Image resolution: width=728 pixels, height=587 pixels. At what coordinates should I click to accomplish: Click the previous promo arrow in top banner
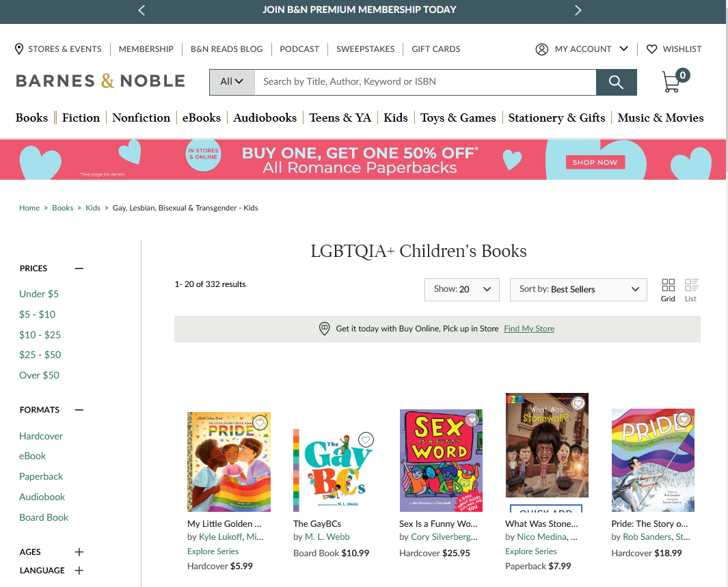[x=142, y=10]
